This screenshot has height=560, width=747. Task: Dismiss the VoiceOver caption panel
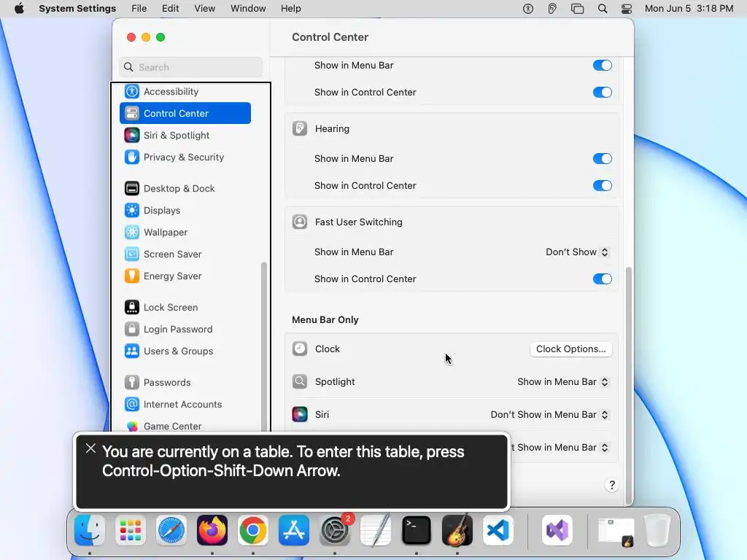[x=90, y=448]
